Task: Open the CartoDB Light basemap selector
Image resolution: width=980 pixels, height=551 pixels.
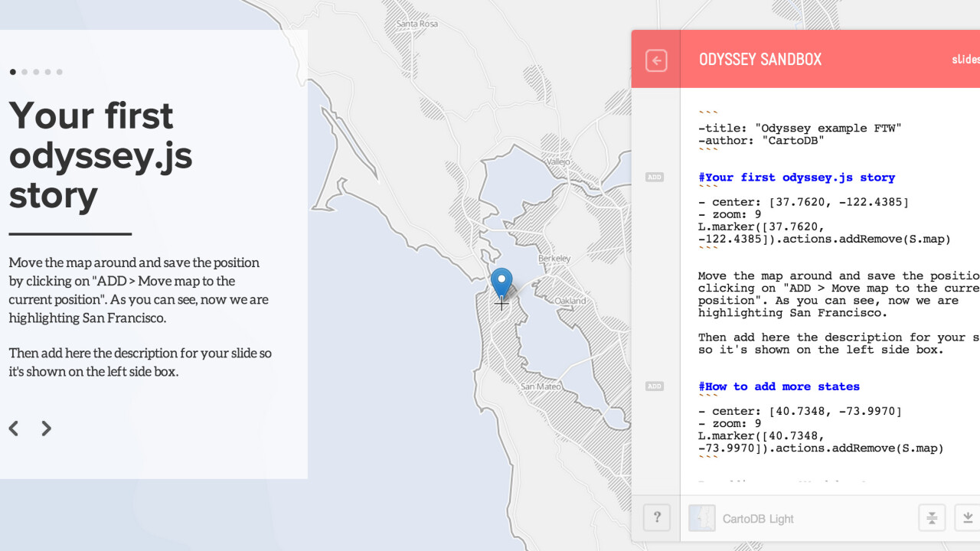Action: [757, 519]
